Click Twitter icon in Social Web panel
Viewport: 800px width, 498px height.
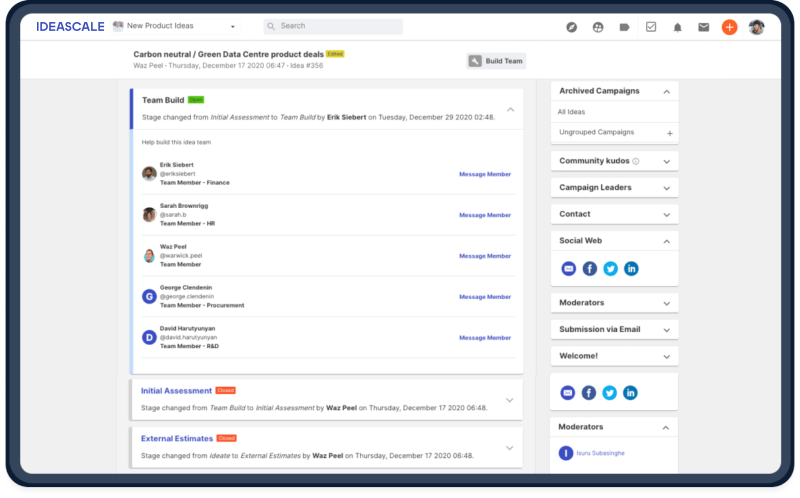click(610, 268)
